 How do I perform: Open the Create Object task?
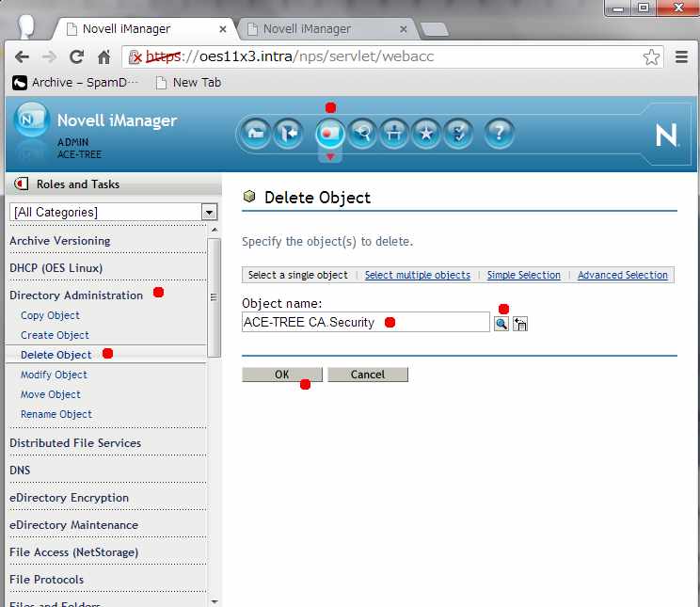pos(55,335)
